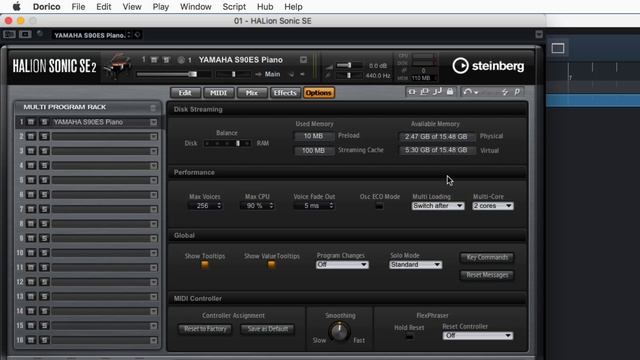Open the Multi-Core dropdown

tap(493, 206)
